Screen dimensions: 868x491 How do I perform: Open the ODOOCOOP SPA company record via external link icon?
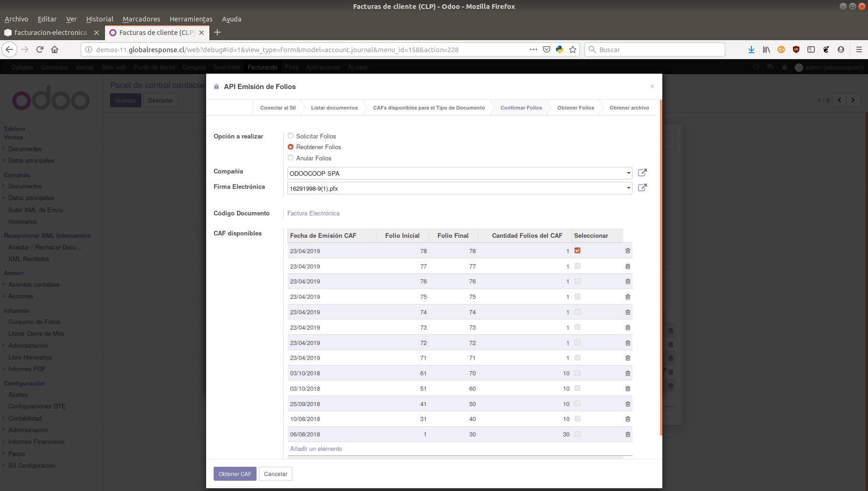(x=642, y=173)
